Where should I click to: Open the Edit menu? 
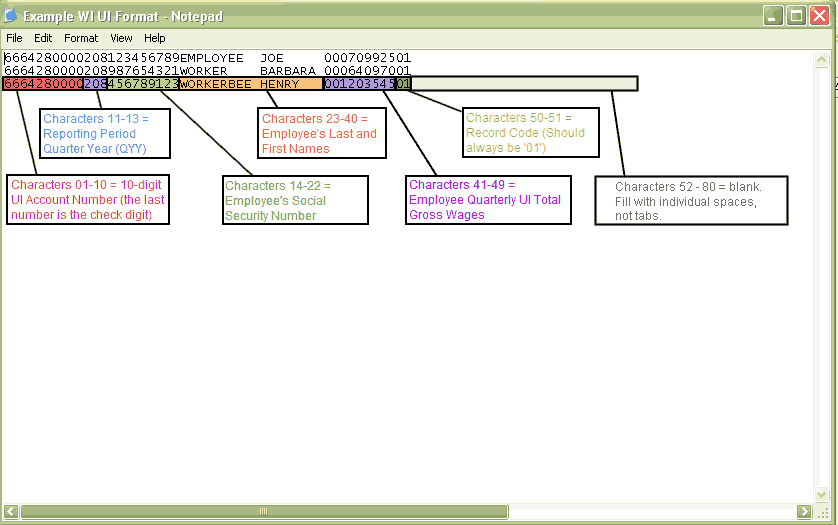click(43, 38)
